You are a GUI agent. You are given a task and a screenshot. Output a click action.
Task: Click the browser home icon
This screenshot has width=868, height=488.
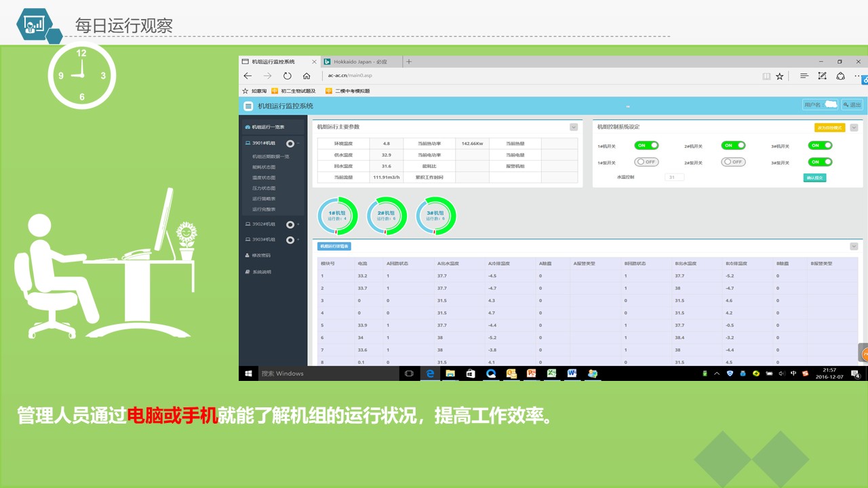[307, 76]
